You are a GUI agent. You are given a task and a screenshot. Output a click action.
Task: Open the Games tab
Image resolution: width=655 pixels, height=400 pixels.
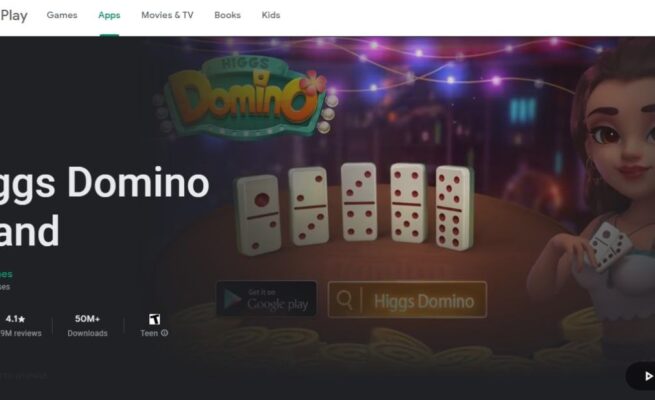click(62, 15)
